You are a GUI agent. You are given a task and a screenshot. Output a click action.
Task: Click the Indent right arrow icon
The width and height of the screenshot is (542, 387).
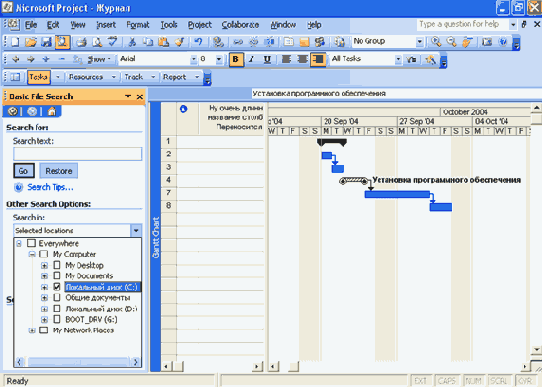point(31,59)
